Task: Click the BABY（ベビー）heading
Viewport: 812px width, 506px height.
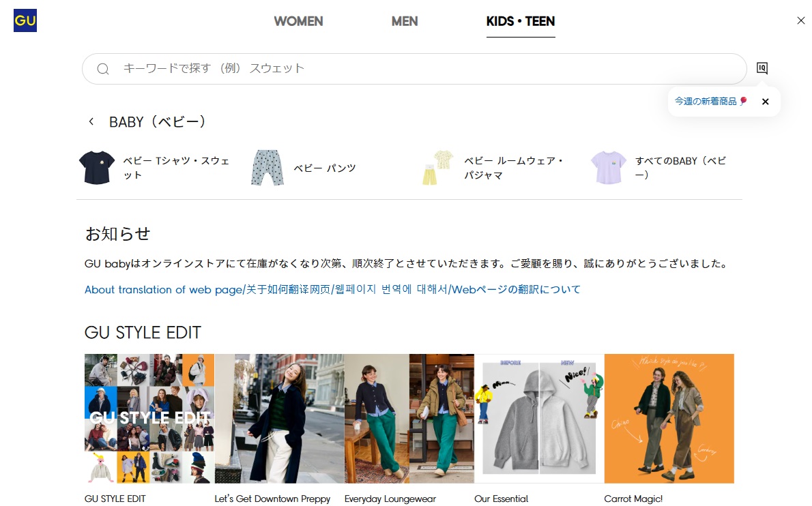Action: [158, 122]
